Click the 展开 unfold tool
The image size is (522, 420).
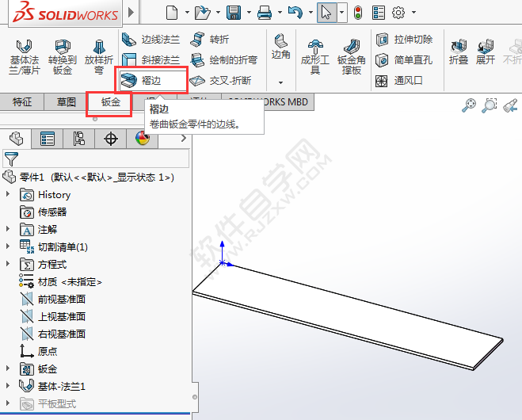485,52
